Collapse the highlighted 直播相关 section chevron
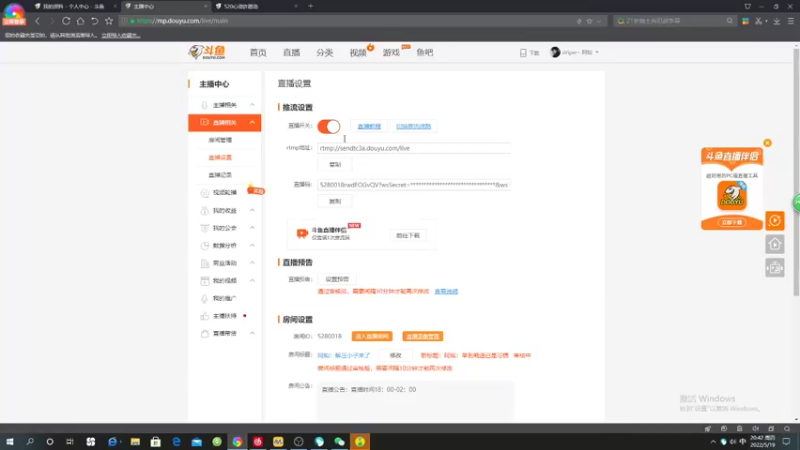 click(x=252, y=122)
